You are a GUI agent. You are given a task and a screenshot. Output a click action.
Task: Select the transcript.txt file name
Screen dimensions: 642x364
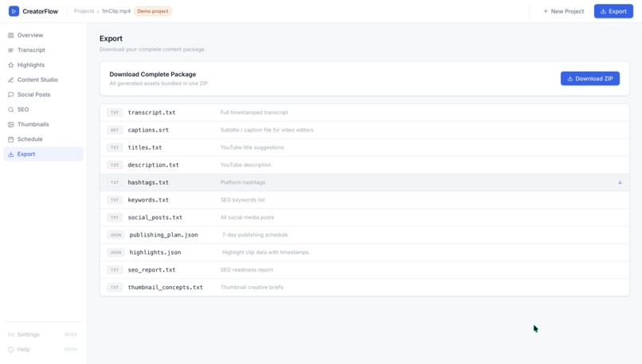[x=151, y=112]
